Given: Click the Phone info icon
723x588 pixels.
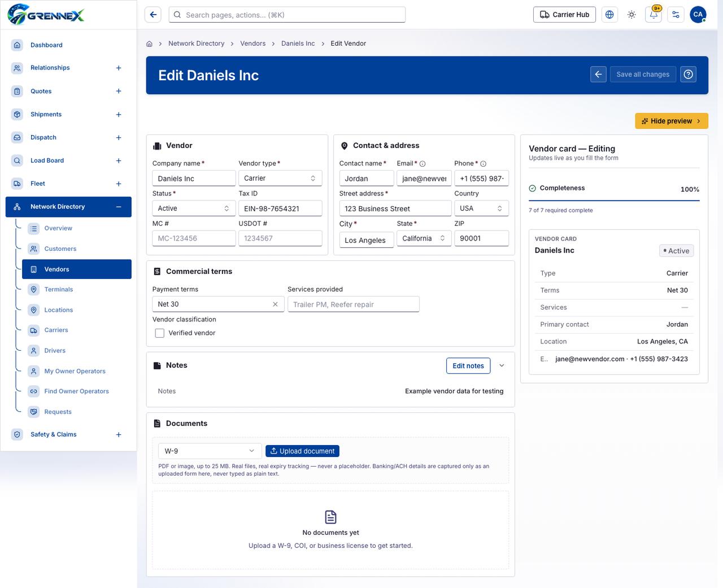Looking at the screenshot, I should point(484,164).
